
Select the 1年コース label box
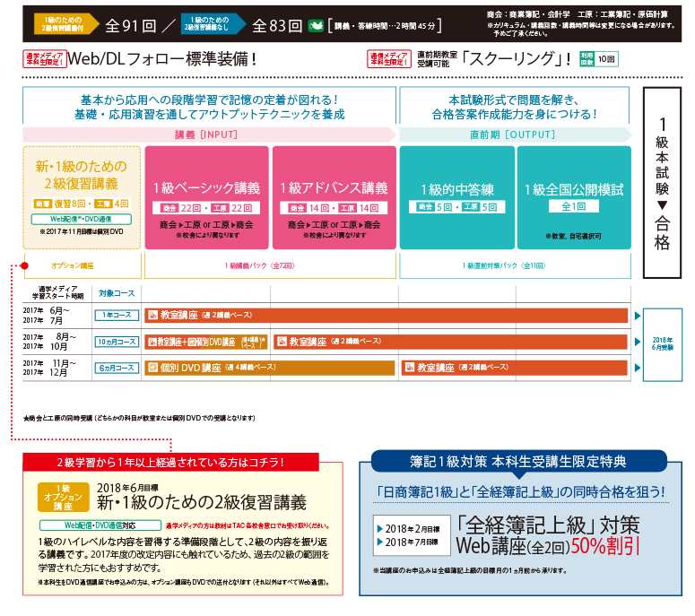coord(116,316)
